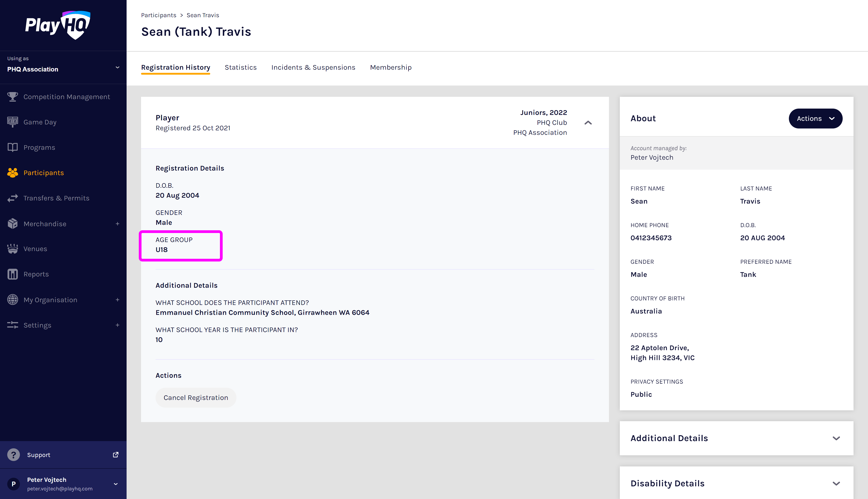Image resolution: width=868 pixels, height=499 pixels.
Task: Expand the My Organisation submenu plus
Action: (118, 300)
